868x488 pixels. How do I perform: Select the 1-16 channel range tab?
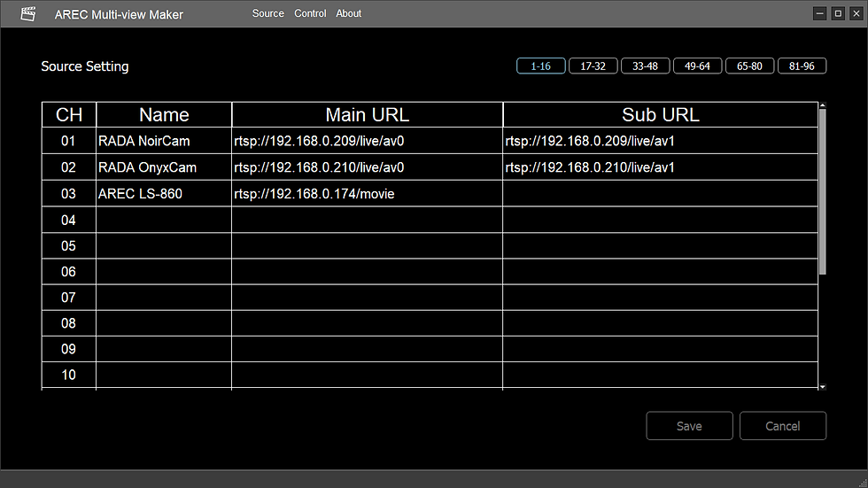coord(541,66)
